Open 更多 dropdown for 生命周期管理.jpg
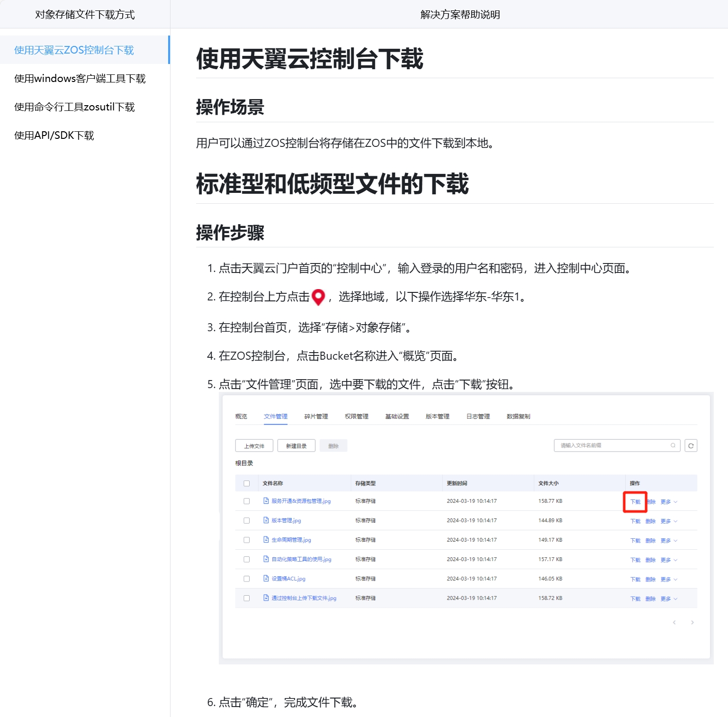The width and height of the screenshot is (728, 717). (x=669, y=541)
